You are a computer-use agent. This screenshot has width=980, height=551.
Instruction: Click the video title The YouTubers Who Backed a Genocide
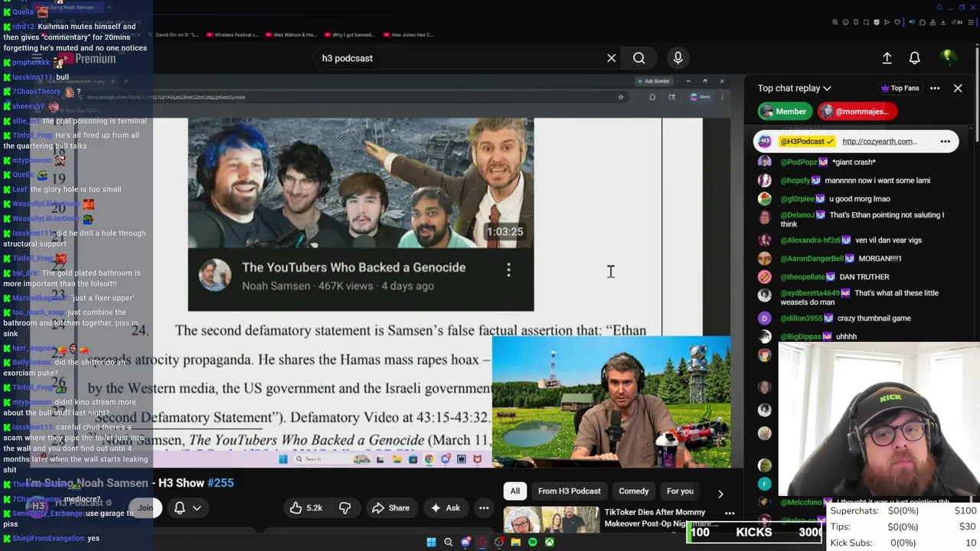pyautogui.click(x=354, y=267)
